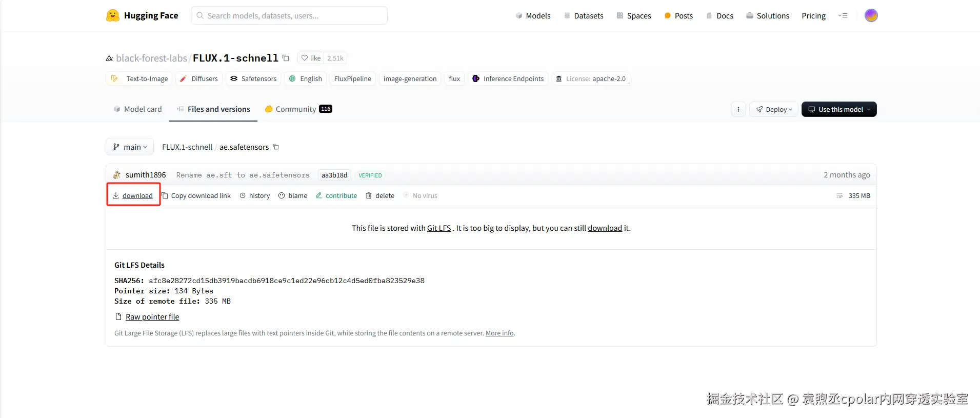The image size is (980, 418).
Task: Select the FluxPipeline tag
Action: pos(353,78)
